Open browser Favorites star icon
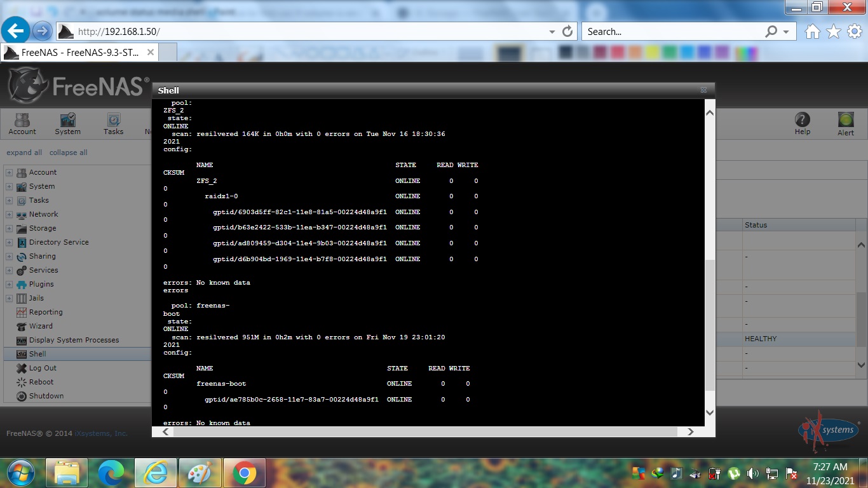Screen dimensions: 868x488 [x=834, y=31]
